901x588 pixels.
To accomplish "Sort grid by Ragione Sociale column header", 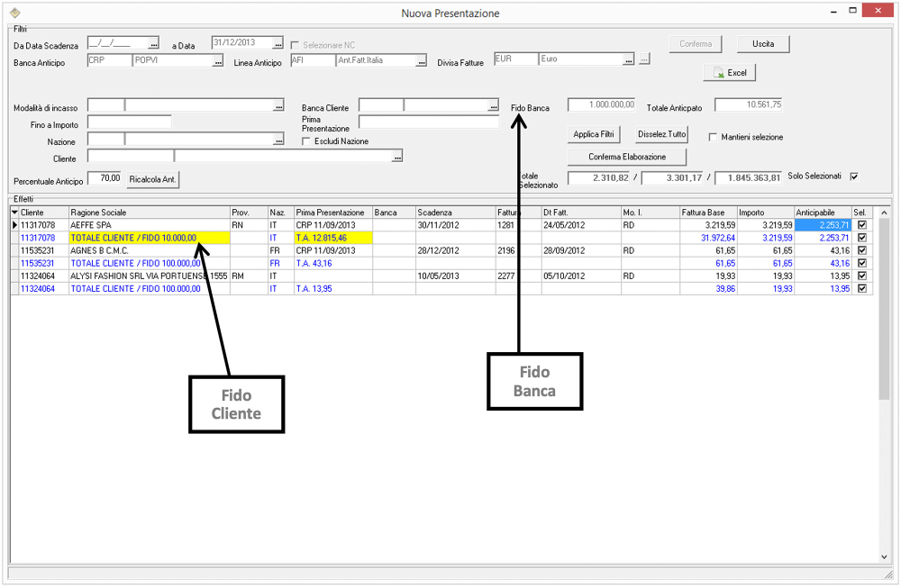I will 149,213.
